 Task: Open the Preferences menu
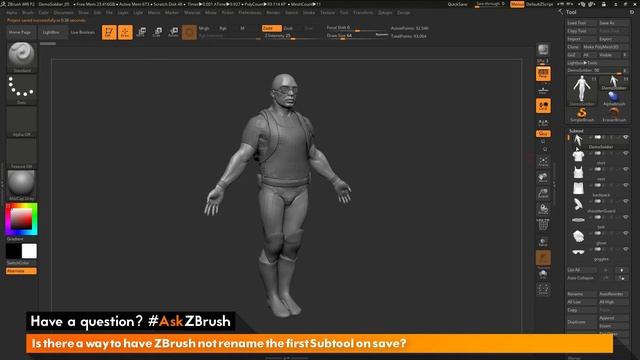[250, 13]
